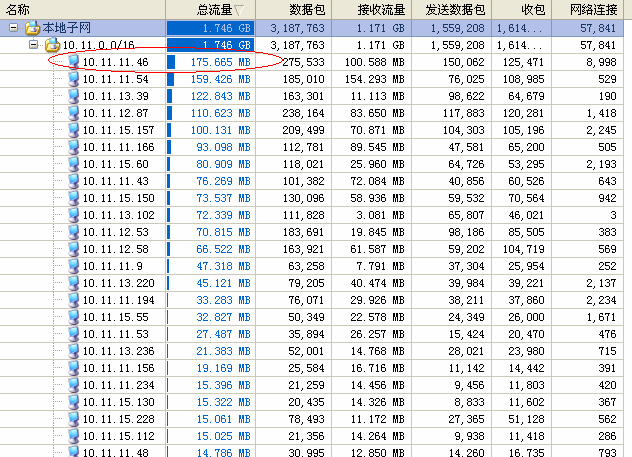Click the host icon for 10.11.11.53
This screenshot has height=457, width=632.
tap(73, 334)
